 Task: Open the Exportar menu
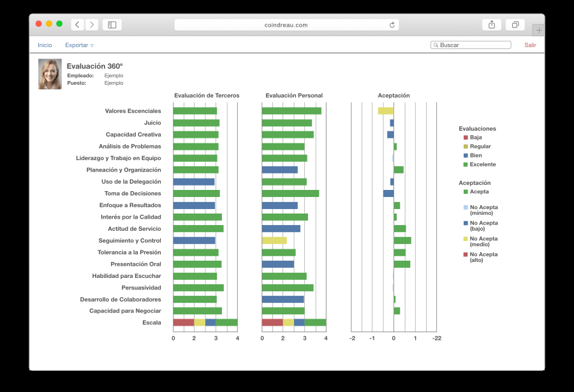click(79, 45)
